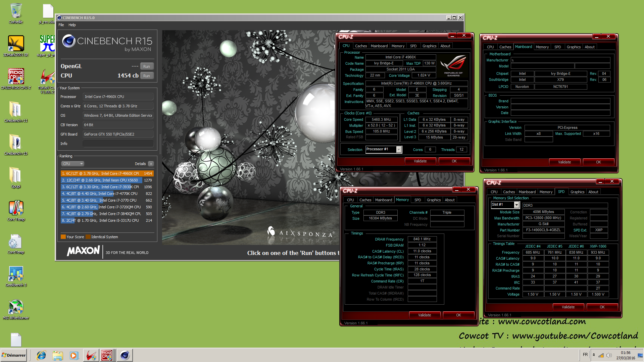644x362 pixels.
Task: Open the super_pi_mod desktop icon
Action: click(47, 46)
